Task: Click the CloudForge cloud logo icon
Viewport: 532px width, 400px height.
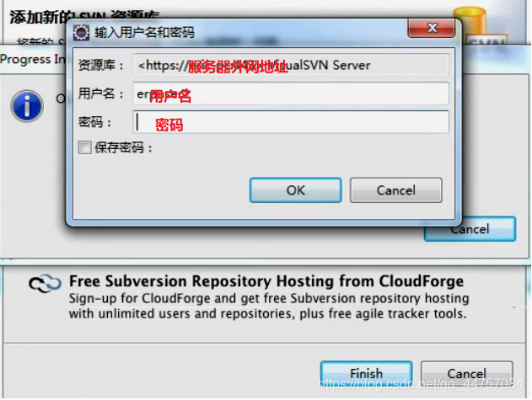Action: click(45, 284)
